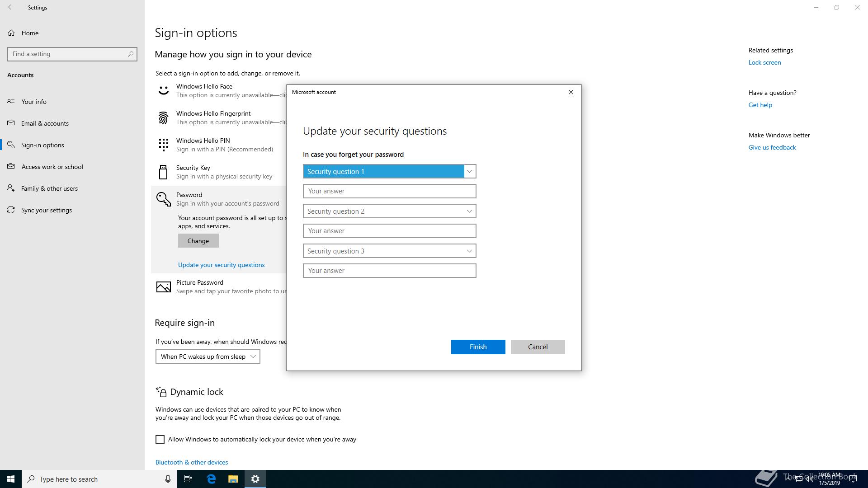Open When PC wakes up from sleep dropdown
868x488 pixels.
[x=208, y=357]
